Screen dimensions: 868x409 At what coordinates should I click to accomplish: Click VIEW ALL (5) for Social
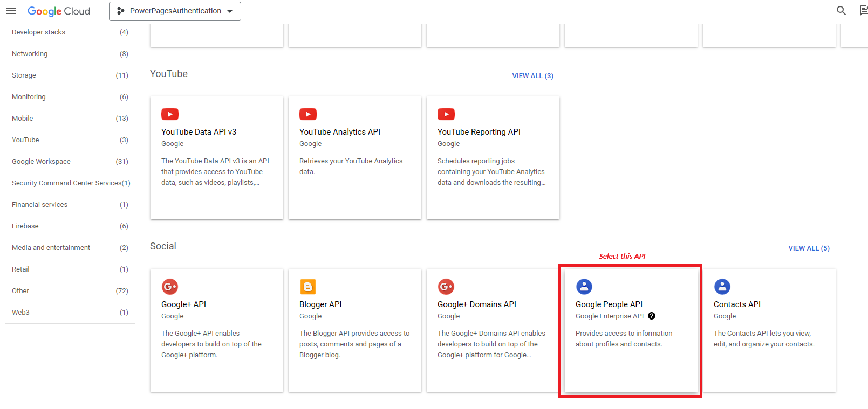[x=809, y=248]
